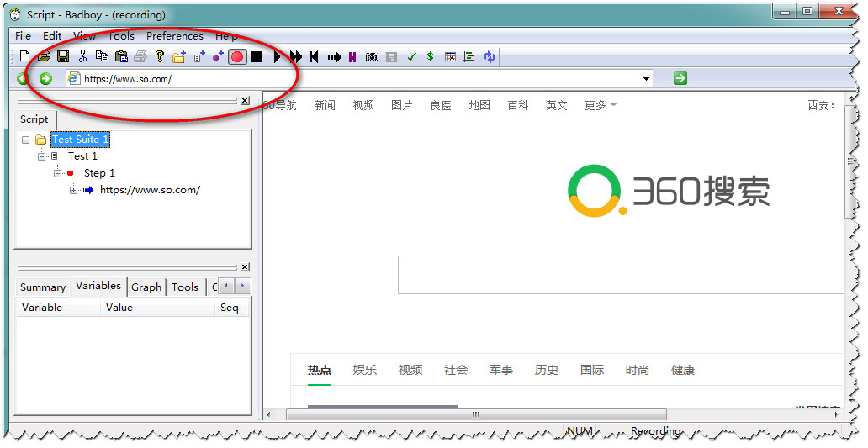This screenshot has height=448, width=868.
Task: Select the Script tab
Action: (34, 119)
